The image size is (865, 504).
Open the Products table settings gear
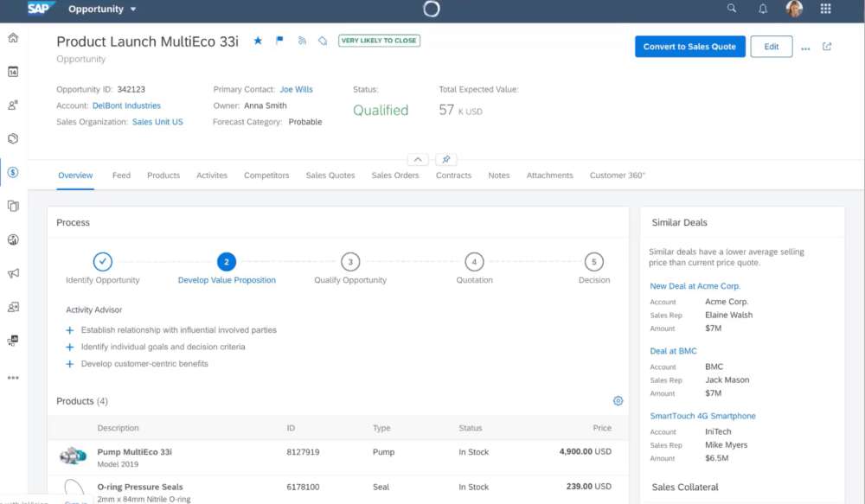pos(618,401)
